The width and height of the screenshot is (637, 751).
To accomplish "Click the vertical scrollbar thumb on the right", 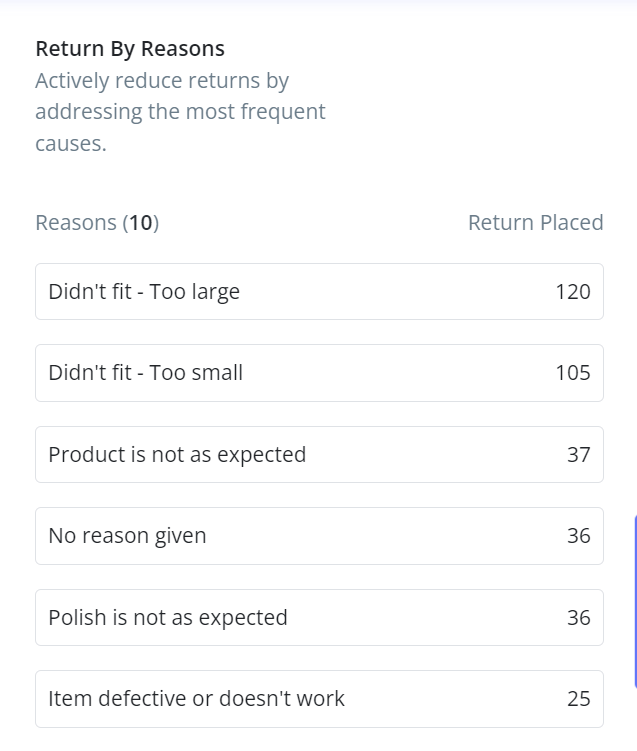I will click(635, 602).
